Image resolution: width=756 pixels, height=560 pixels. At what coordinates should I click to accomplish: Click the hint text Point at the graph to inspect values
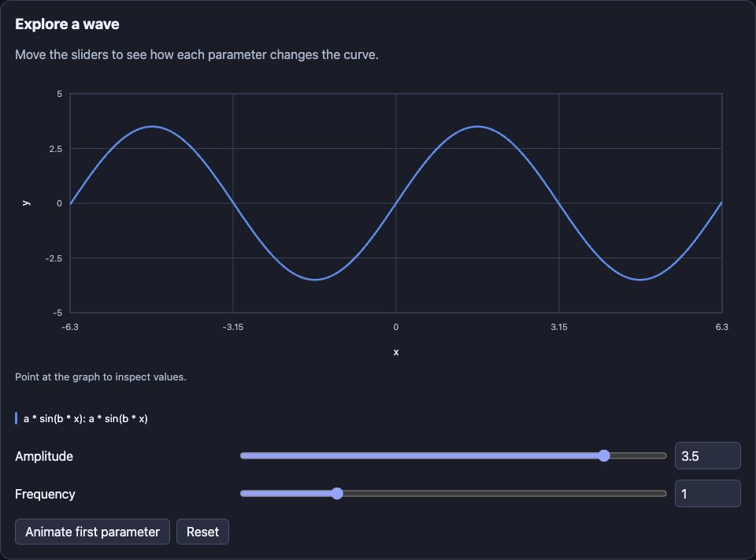(100, 376)
